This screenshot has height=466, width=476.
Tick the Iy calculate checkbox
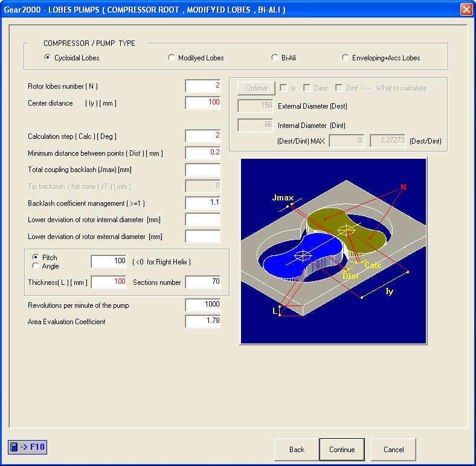point(283,88)
